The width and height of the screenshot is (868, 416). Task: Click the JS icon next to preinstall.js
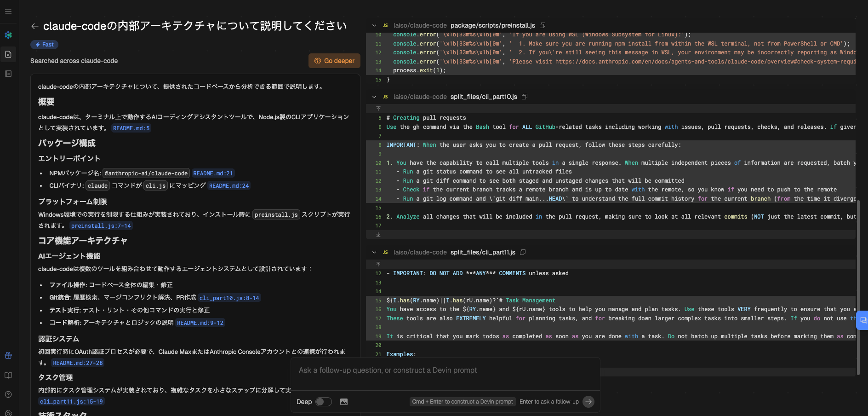coord(385,25)
